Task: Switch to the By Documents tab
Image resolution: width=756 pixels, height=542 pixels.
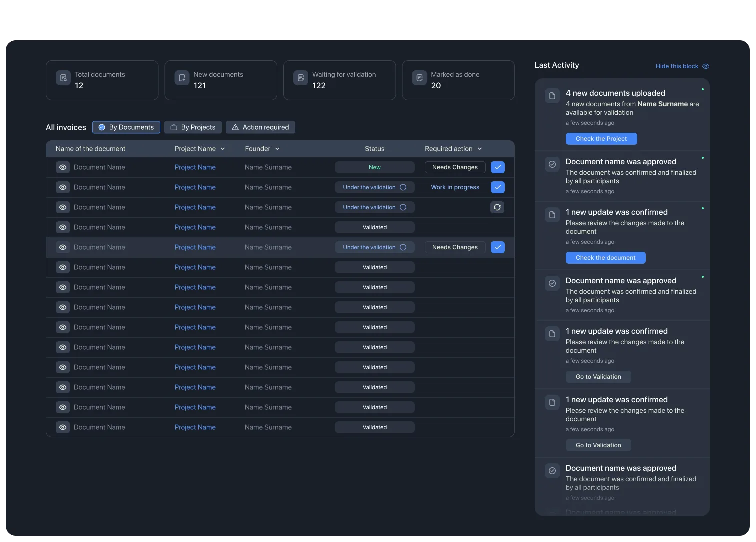Action: 126,127
